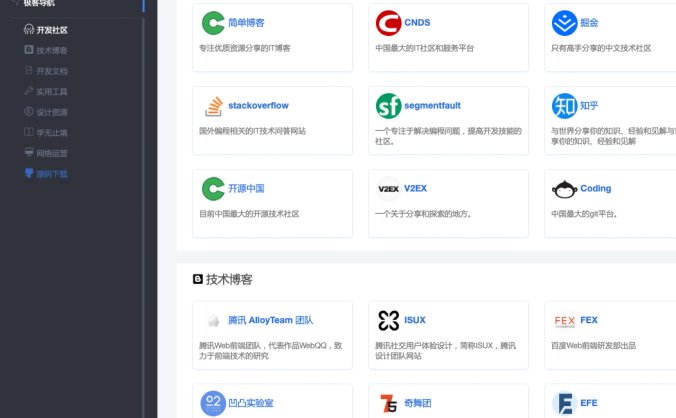Click the 开源中国 green C logo
Screen dimensions: 676x418
213,189
